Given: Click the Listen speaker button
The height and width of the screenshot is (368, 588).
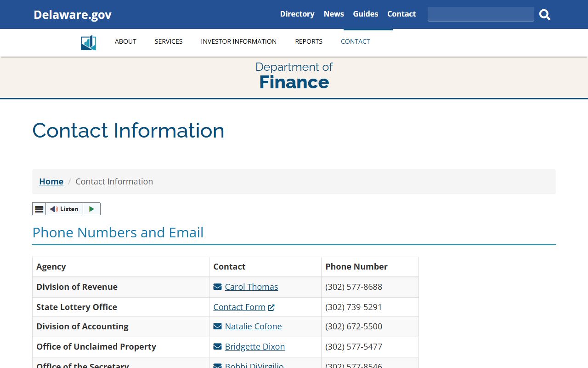Looking at the screenshot, I should [x=64, y=209].
